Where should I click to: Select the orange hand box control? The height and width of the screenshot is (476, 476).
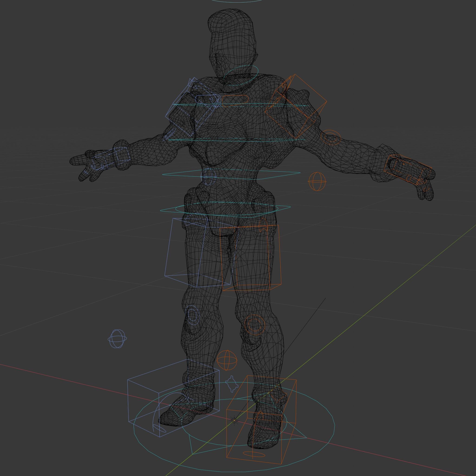click(408, 169)
